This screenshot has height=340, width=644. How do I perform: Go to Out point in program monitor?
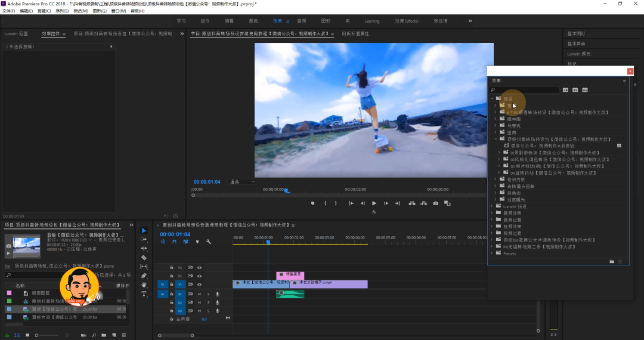click(397, 203)
